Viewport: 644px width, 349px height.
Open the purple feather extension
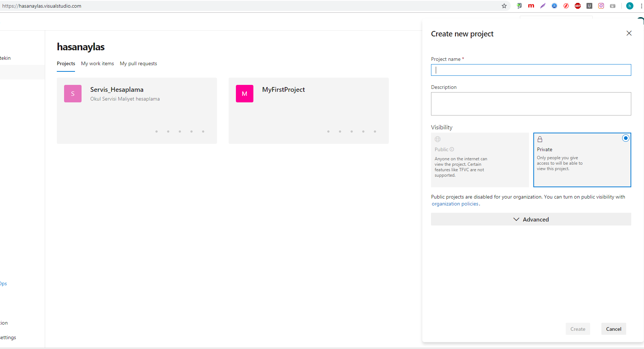pos(543,6)
